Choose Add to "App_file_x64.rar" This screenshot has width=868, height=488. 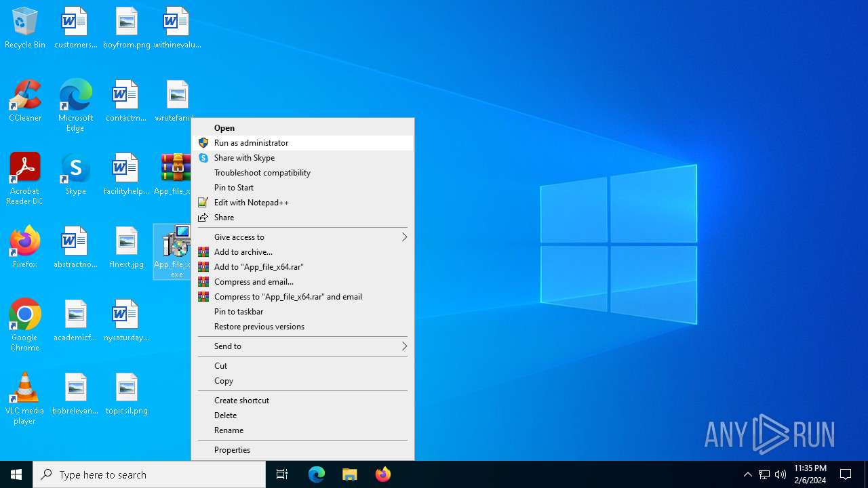coord(302,267)
